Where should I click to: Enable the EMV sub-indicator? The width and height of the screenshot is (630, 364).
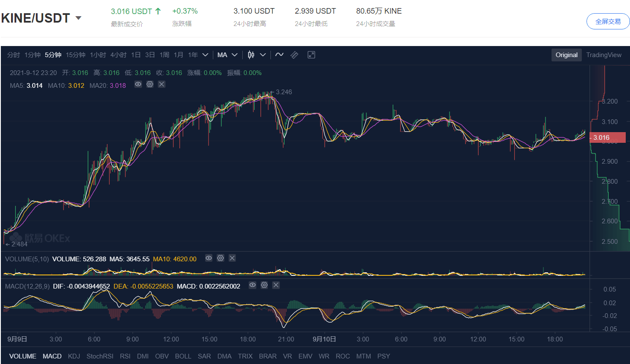pos(305,356)
